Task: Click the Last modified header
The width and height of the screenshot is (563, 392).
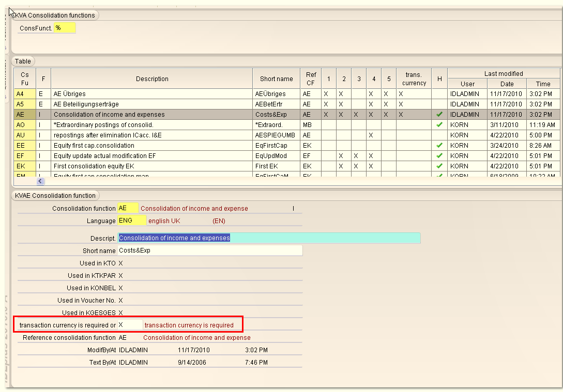Action: click(x=504, y=73)
